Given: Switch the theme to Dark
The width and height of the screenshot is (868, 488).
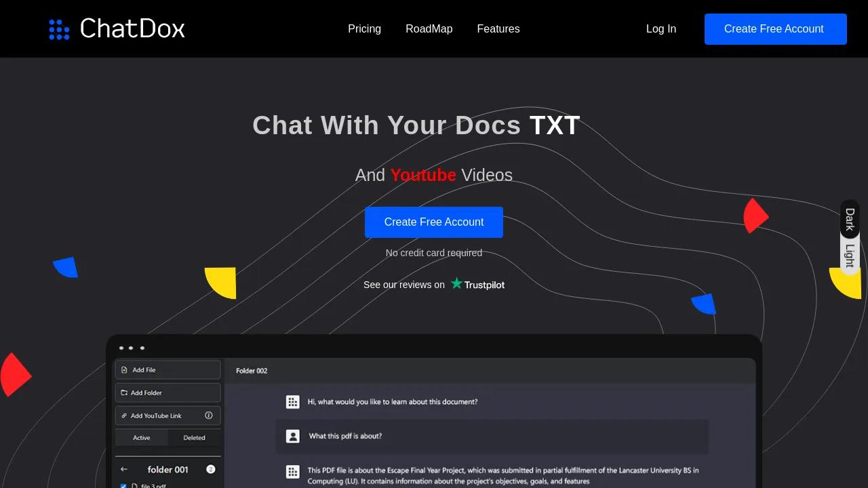Looking at the screenshot, I should coord(850,219).
